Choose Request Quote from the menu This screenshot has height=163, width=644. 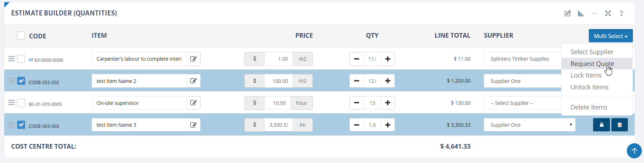click(592, 64)
